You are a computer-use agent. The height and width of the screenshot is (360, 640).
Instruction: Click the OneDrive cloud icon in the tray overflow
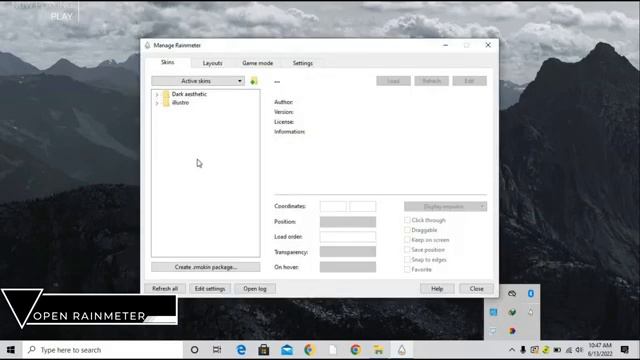pyautogui.click(x=512, y=293)
